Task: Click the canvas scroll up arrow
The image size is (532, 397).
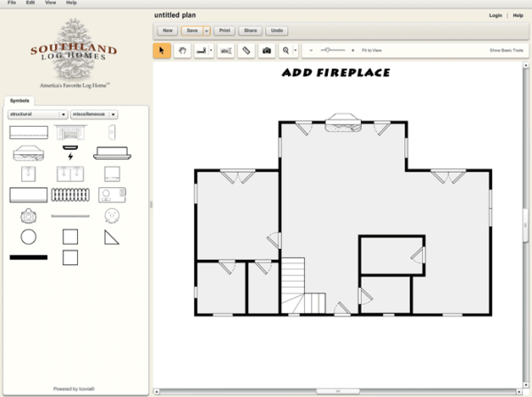Action: click(x=526, y=65)
